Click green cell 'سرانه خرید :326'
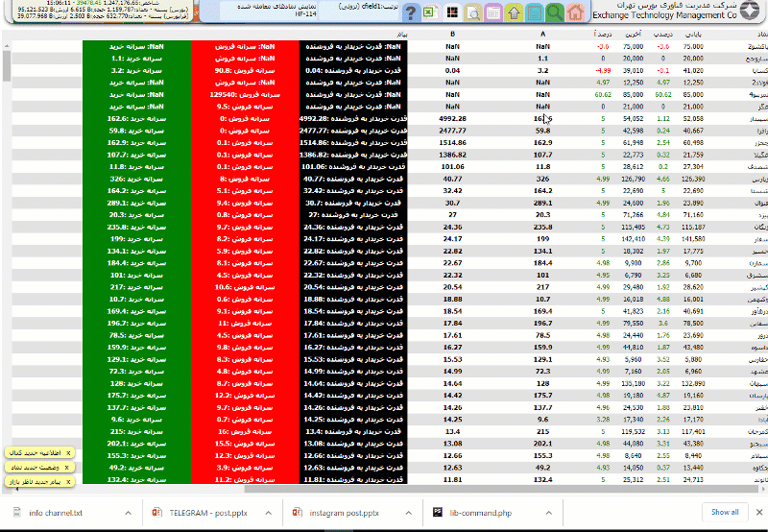 point(136,179)
